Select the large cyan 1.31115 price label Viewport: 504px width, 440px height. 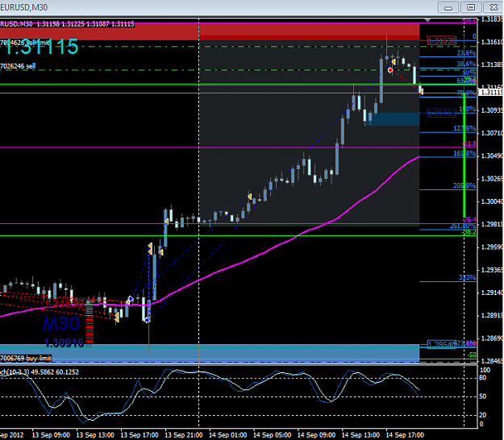[41, 47]
